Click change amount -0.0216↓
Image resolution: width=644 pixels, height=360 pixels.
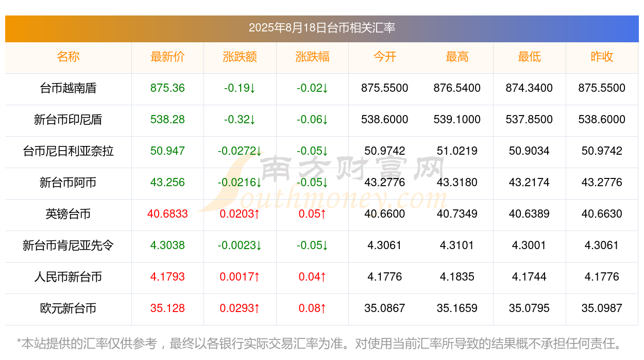coord(240,183)
